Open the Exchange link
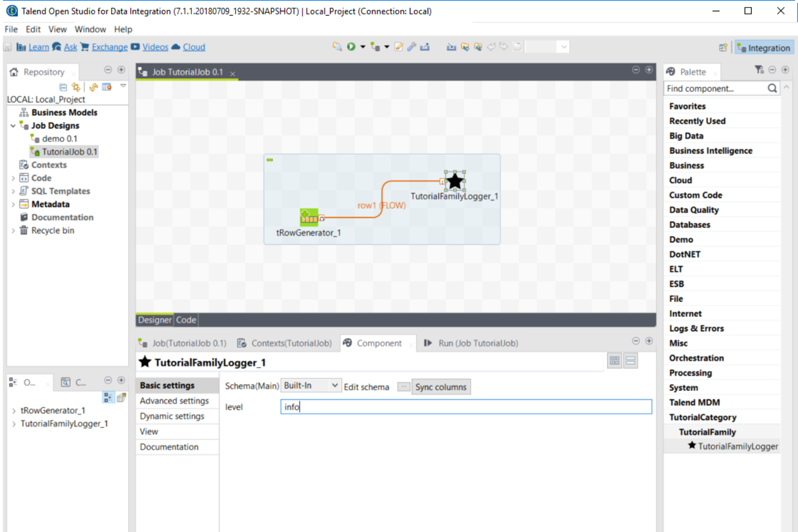This screenshot has width=798, height=532. tap(109, 47)
